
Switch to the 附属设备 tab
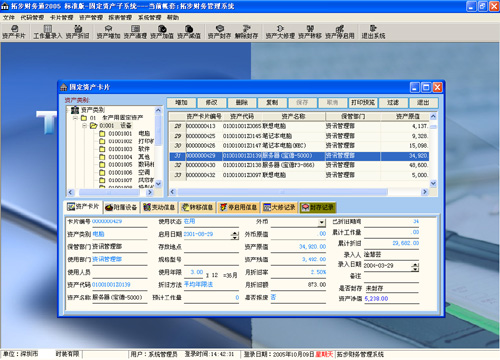click(121, 207)
